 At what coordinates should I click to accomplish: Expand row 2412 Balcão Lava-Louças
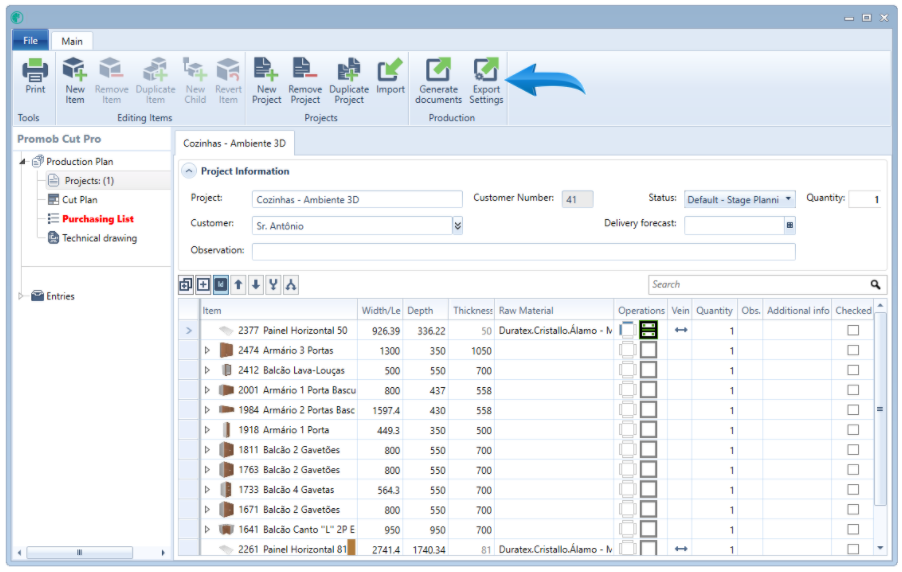tap(207, 370)
